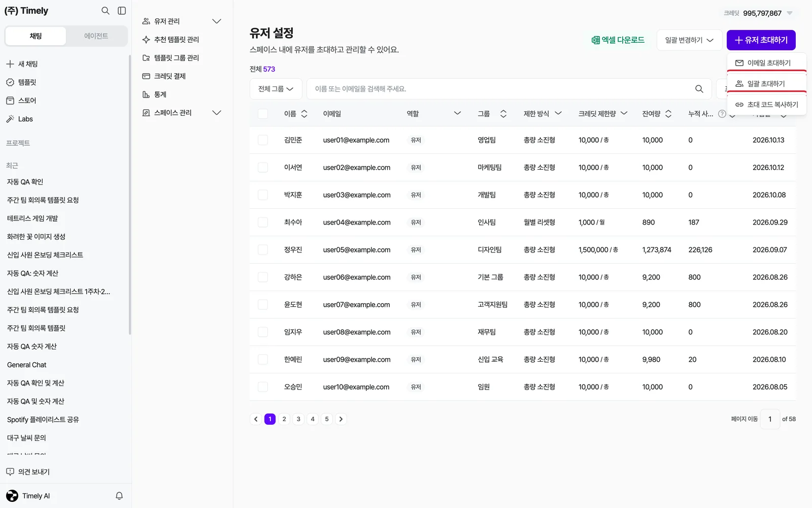Toggle the sidebar panel icon

click(x=122, y=11)
